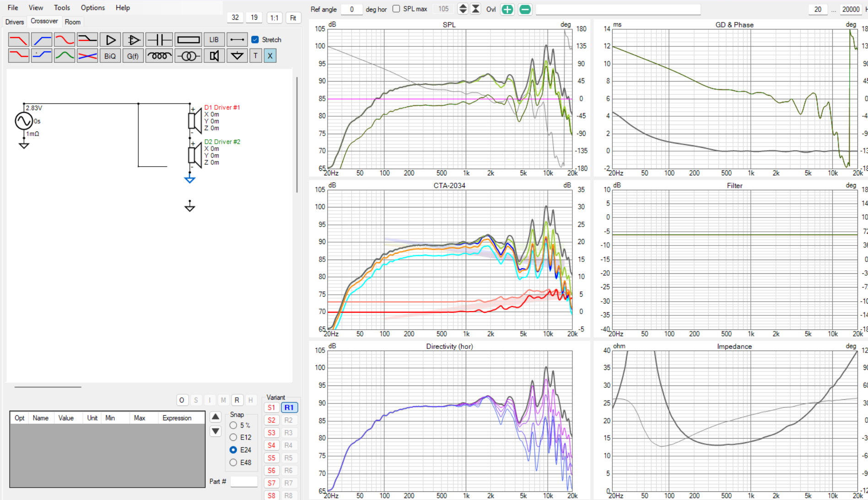
Task: Insert a resistor component
Action: [188, 40]
